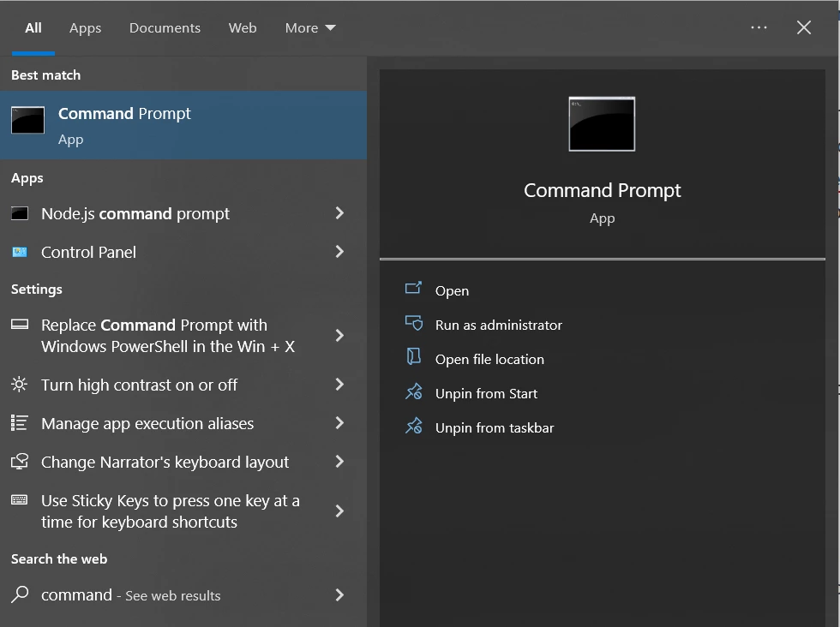This screenshot has height=627, width=840.
Task: Expand the Control Panel result chevron
Action: pos(339,252)
